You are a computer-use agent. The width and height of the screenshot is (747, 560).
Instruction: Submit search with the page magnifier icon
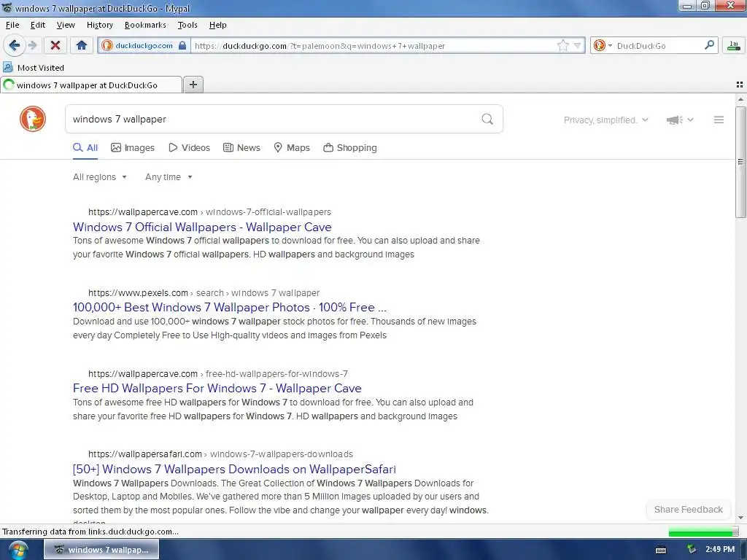(487, 119)
